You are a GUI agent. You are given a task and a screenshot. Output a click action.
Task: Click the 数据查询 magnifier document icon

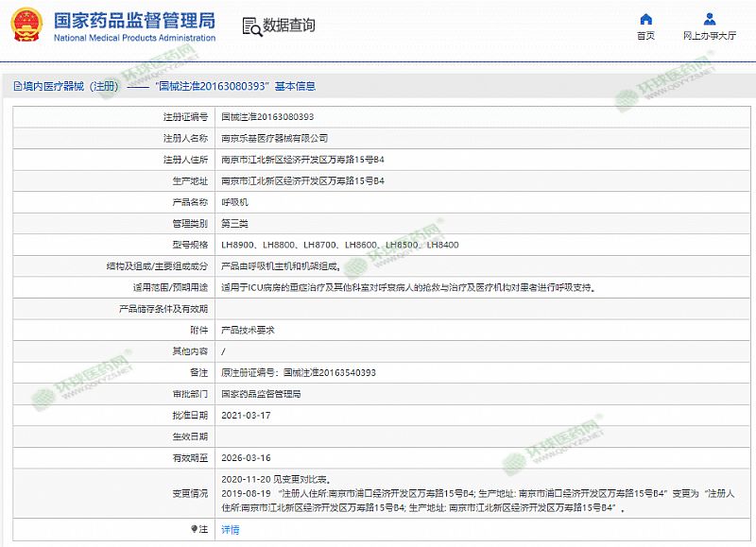[249, 26]
